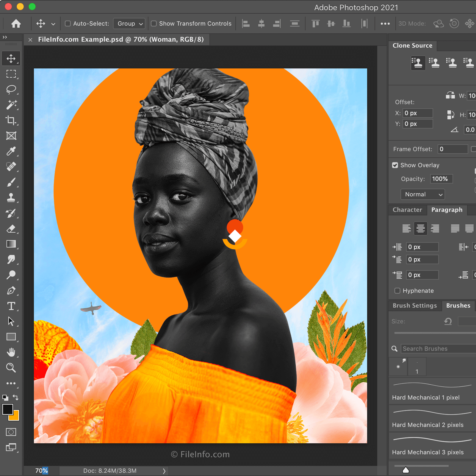476x476 pixels.
Task: Select the Magic Wand tool
Action: [11, 105]
